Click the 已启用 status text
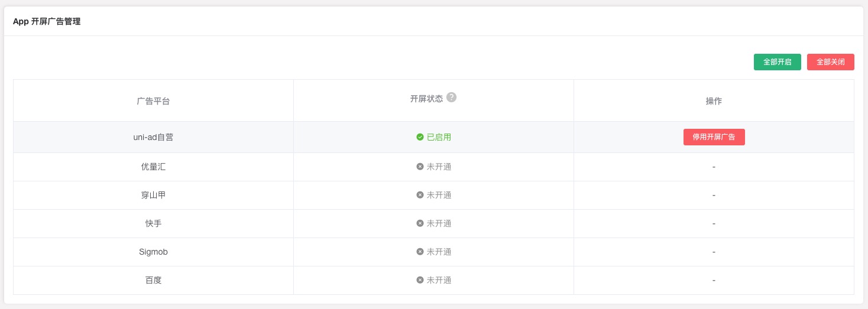 439,137
